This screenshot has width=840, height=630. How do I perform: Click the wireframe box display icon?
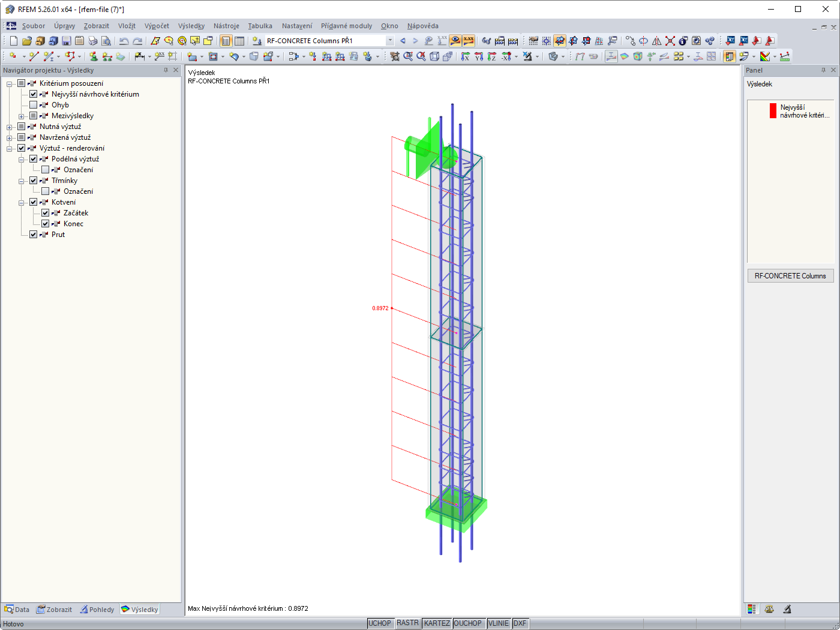(x=434, y=56)
